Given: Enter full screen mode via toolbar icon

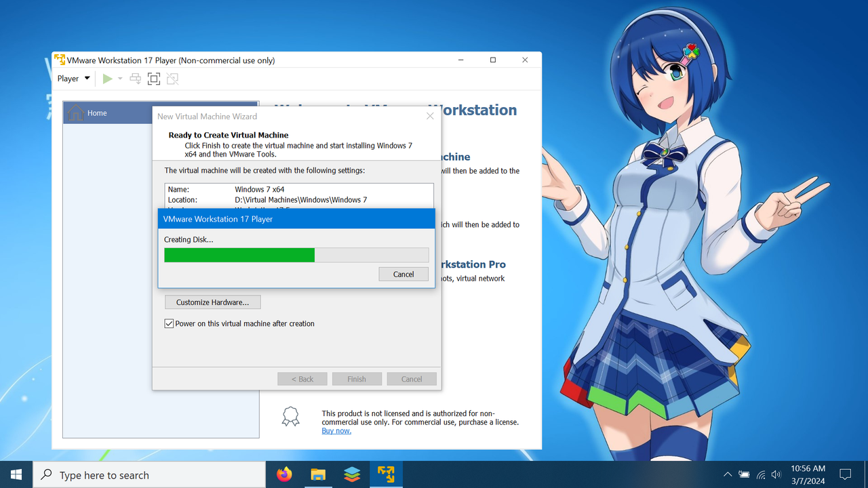Looking at the screenshot, I should pos(154,79).
